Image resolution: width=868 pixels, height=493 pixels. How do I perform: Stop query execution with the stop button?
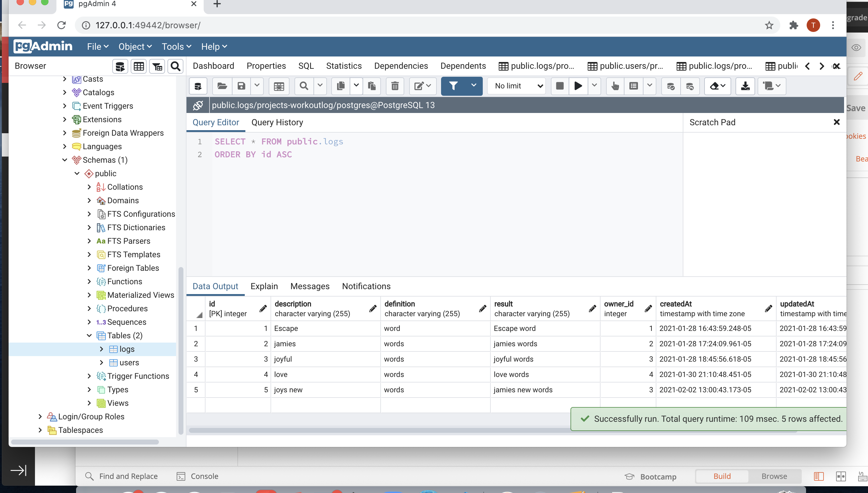coord(559,86)
